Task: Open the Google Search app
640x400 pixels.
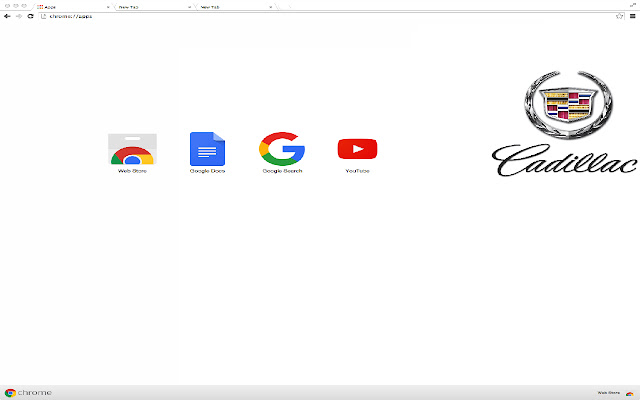Action: pos(282,152)
